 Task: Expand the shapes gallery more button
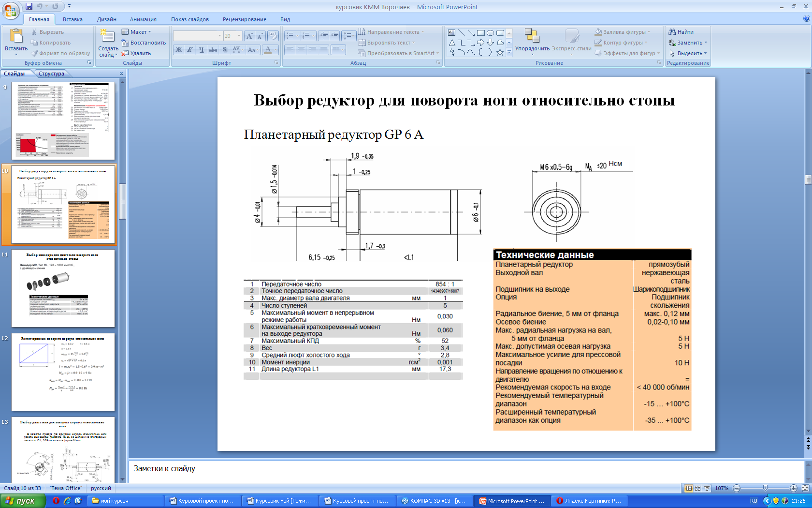[x=509, y=52]
